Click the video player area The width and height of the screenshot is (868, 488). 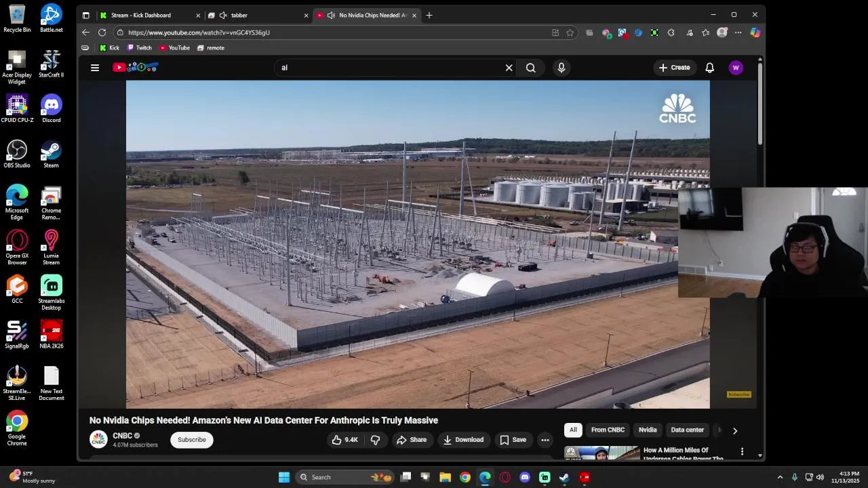[418, 244]
